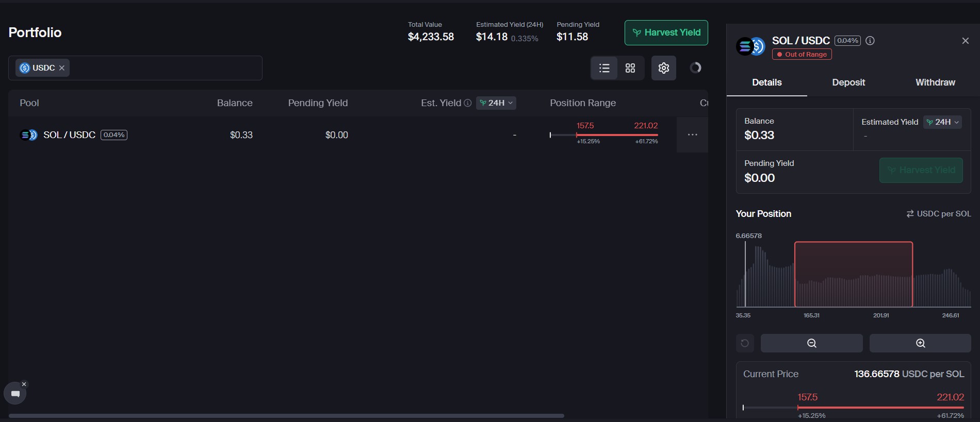The width and height of the screenshot is (980, 422).
Task: Click the loading progress ring icon
Action: pos(695,68)
